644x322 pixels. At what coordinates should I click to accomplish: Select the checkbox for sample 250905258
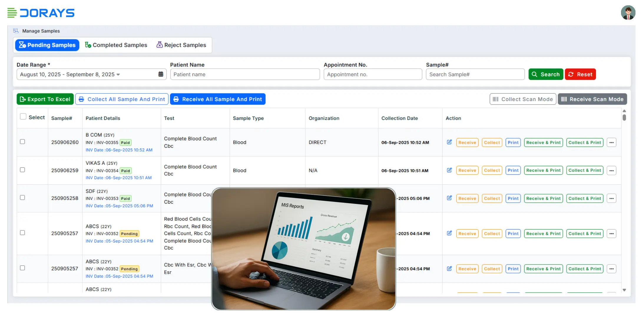click(x=22, y=198)
